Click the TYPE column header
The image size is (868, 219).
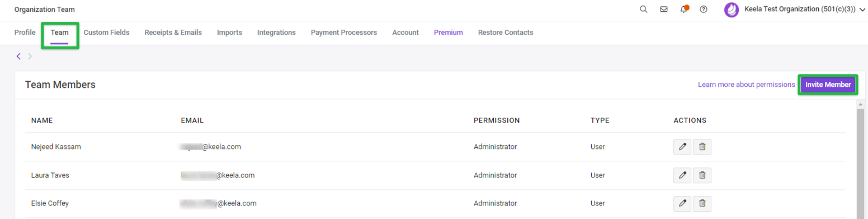coord(600,120)
